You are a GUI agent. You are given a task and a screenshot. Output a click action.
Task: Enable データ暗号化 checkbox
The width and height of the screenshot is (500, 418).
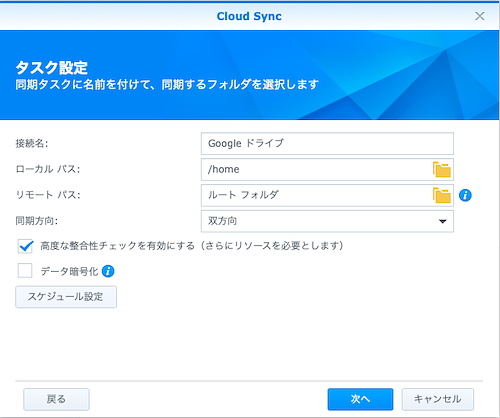(x=25, y=271)
